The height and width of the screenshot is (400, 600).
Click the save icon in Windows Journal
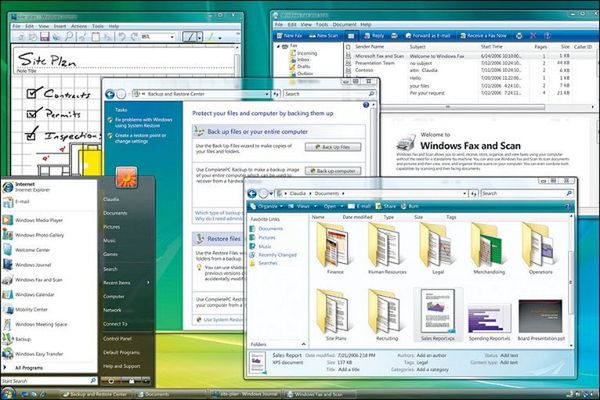point(45,37)
